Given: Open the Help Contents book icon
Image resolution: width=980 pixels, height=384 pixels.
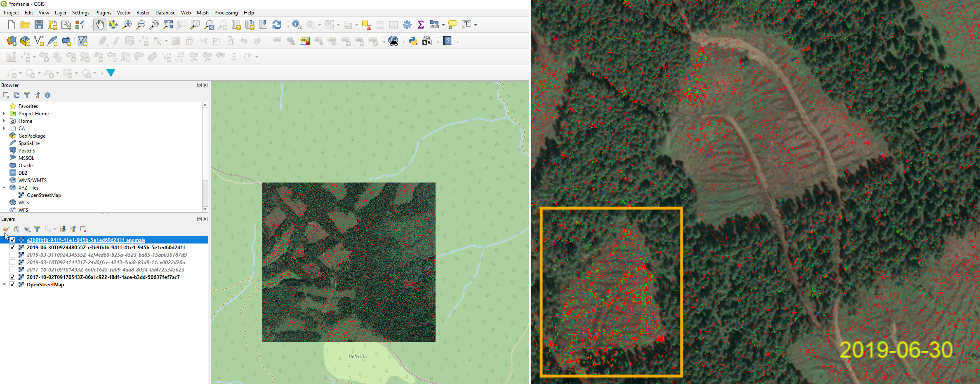Looking at the screenshot, I should (447, 41).
